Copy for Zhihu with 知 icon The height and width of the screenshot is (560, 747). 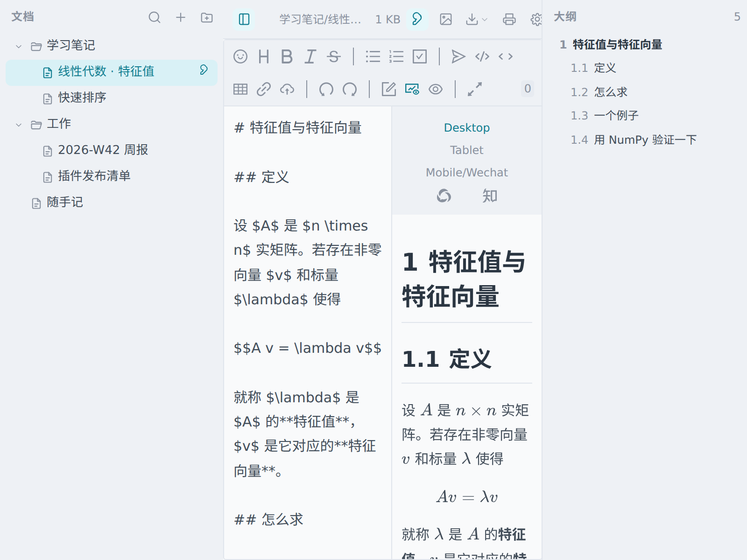tap(490, 196)
